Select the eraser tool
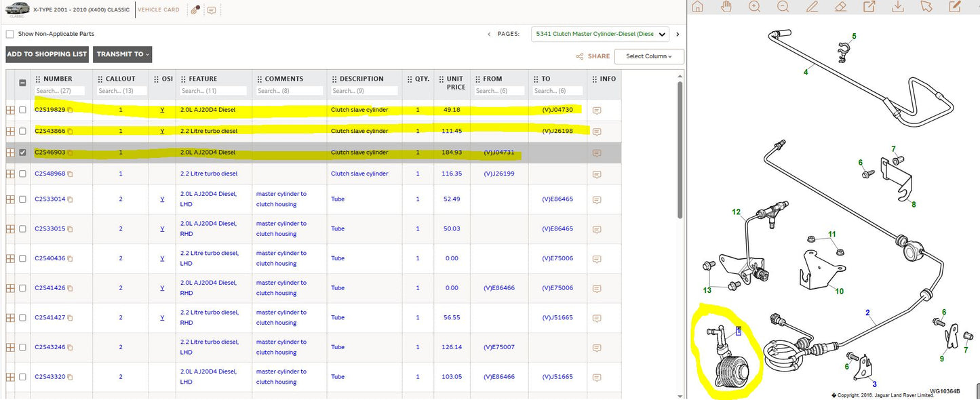Image resolution: width=980 pixels, height=400 pixels. (840, 7)
